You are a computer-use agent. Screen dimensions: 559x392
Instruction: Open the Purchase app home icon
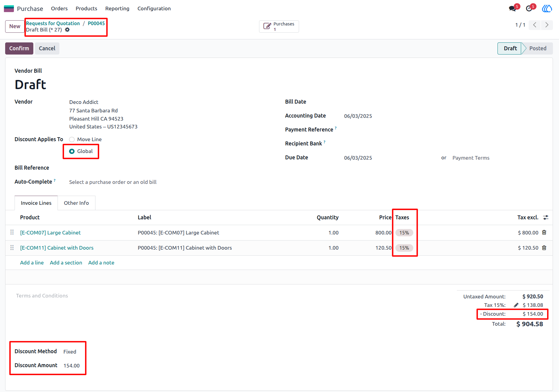9,8
